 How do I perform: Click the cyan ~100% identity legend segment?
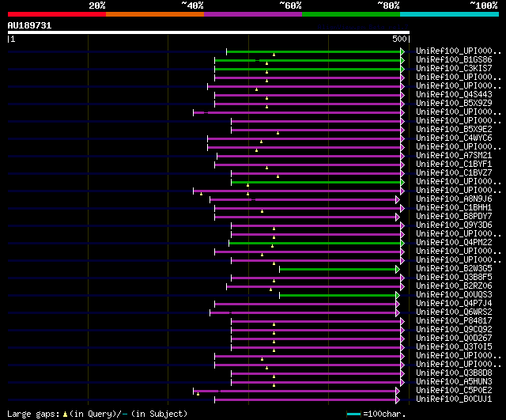click(x=450, y=14)
